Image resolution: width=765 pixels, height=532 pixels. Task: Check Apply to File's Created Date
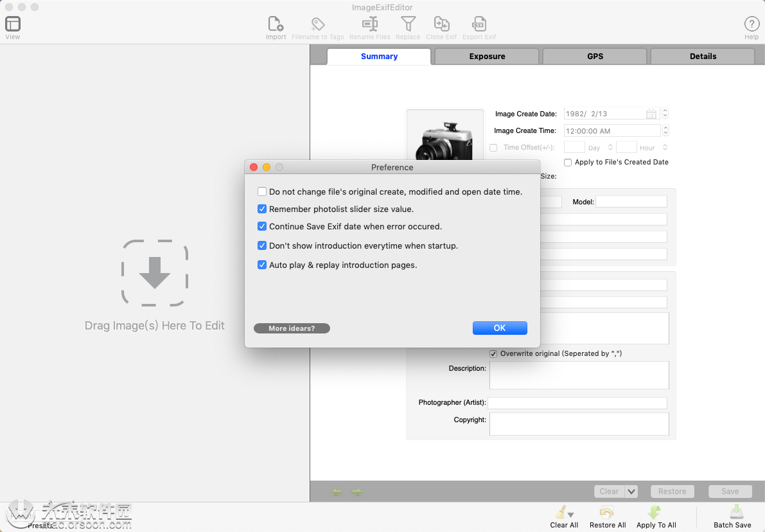click(x=568, y=162)
